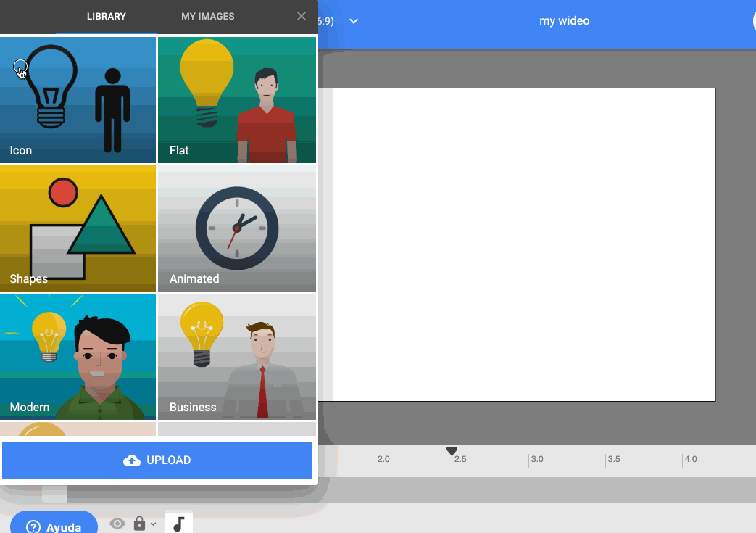
Task: Click the 'my wideo' project title
Action: coord(564,21)
